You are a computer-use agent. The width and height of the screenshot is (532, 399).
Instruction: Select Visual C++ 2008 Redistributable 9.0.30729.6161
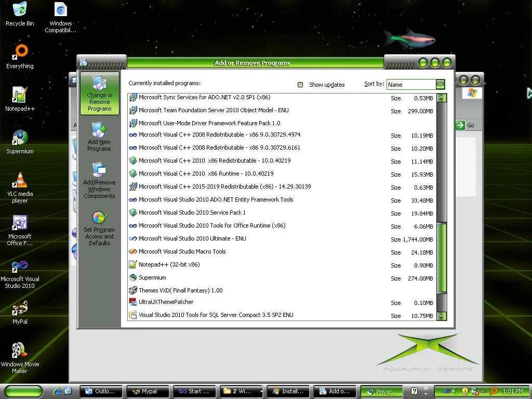(x=282, y=148)
